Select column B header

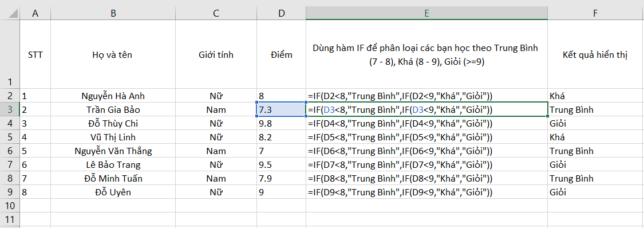[x=113, y=13]
